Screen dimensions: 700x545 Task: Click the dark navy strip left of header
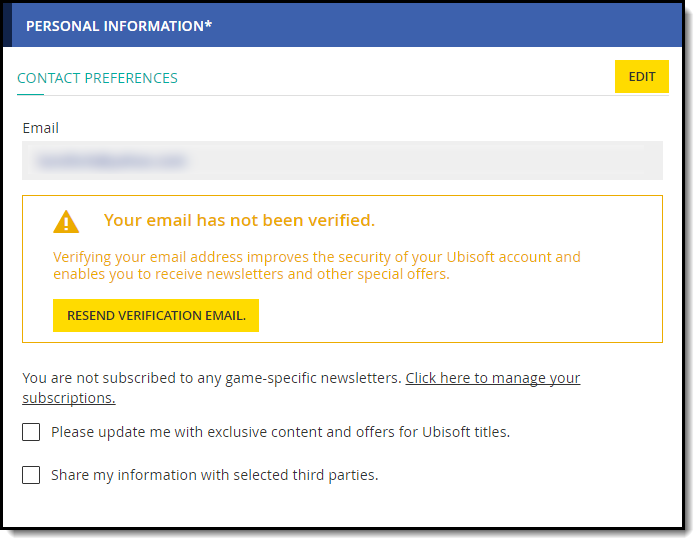(x=7, y=25)
